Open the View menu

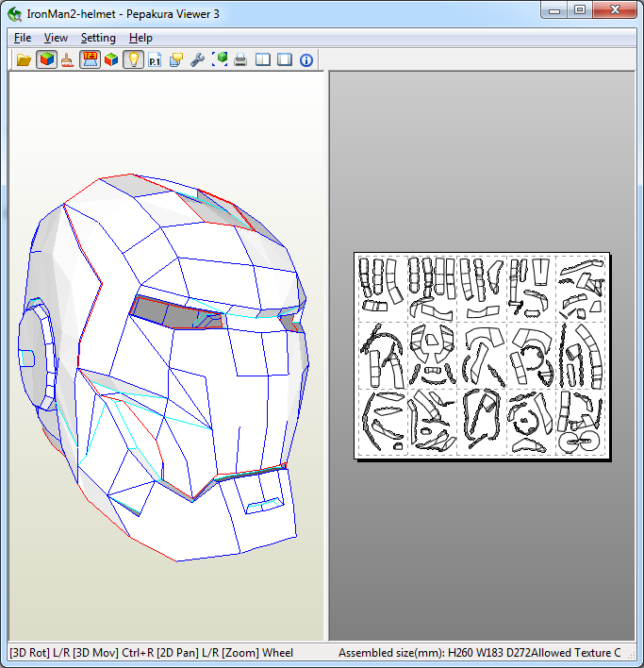pyautogui.click(x=56, y=38)
